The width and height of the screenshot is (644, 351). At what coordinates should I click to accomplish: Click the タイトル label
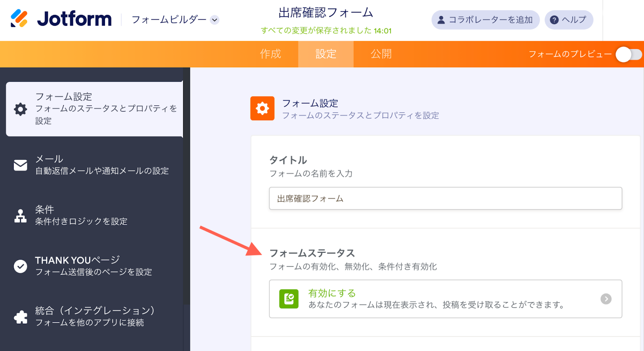(288, 160)
